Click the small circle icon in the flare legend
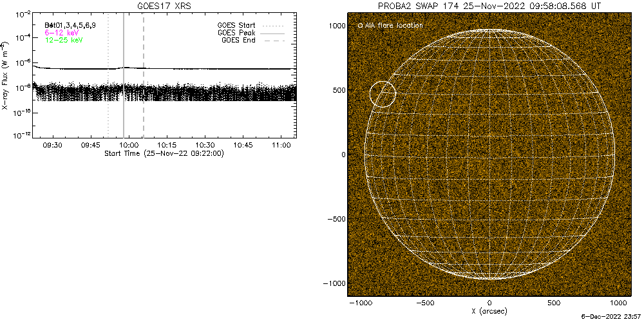The height and width of the screenshot is (322, 644). (x=360, y=26)
